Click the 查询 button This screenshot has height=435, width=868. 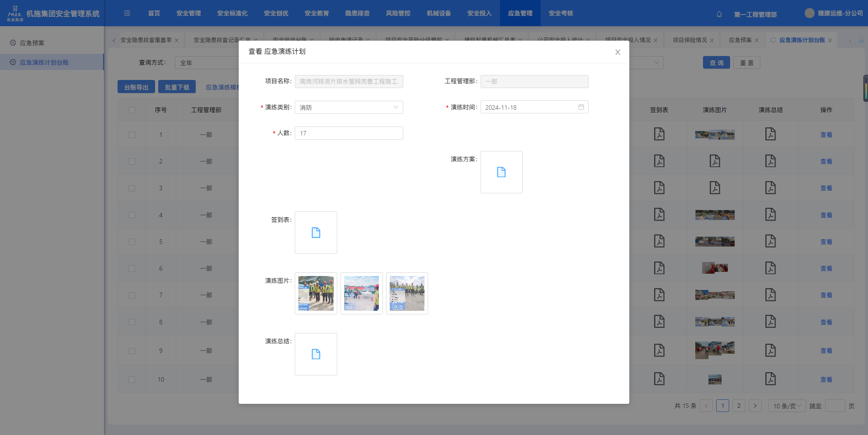(x=716, y=63)
